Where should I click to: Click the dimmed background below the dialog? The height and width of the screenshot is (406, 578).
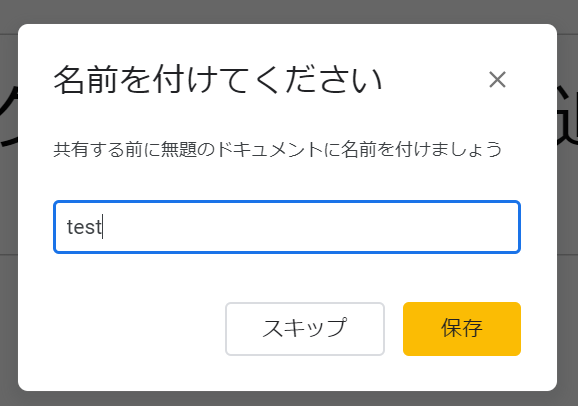tap(289, 399)
